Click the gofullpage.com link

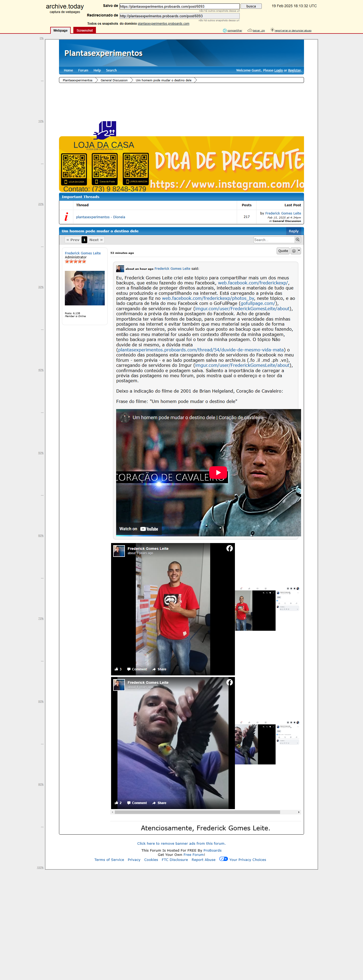(x=258, y=304)
